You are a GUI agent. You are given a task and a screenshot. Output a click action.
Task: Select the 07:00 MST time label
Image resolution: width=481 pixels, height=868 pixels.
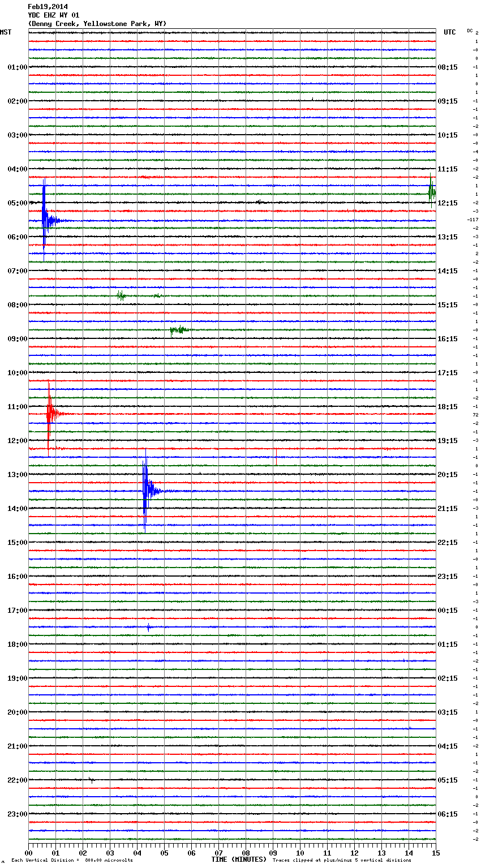tap(17, 271)
